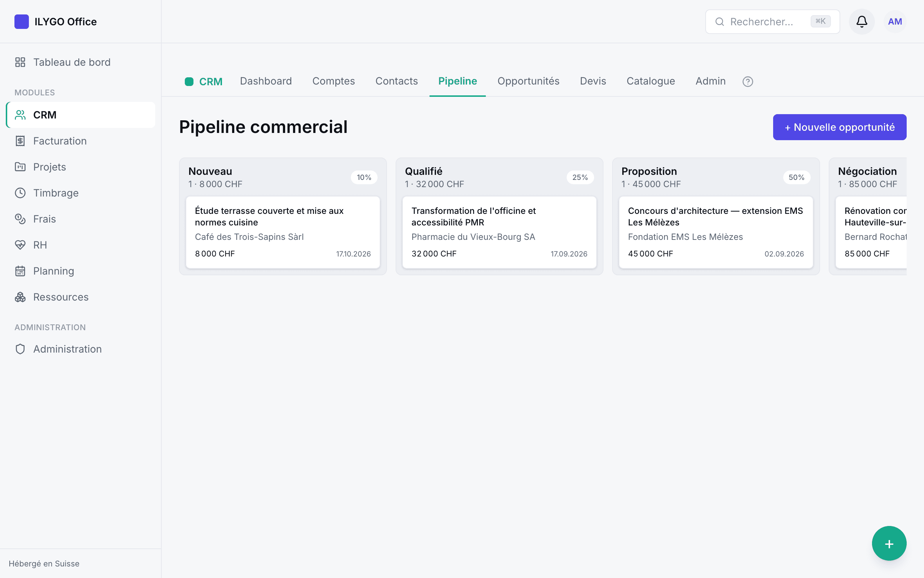The width and height of the screenshot is (924, 578).
Task: Open Transformation de l'officine opportunity card
Action: (x=500, y=232)
